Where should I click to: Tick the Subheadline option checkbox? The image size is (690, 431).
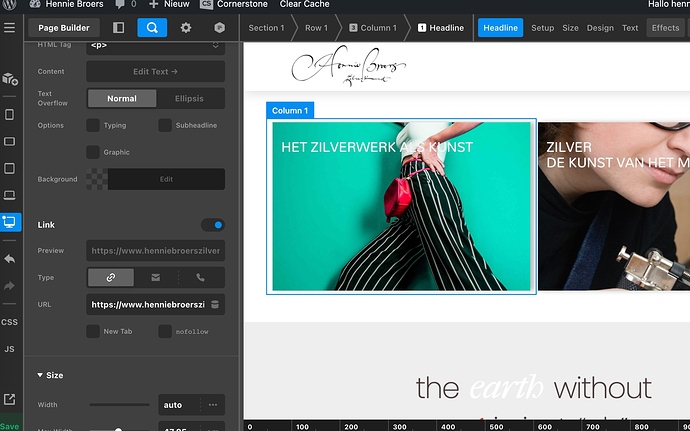click(x=165, y=125)
